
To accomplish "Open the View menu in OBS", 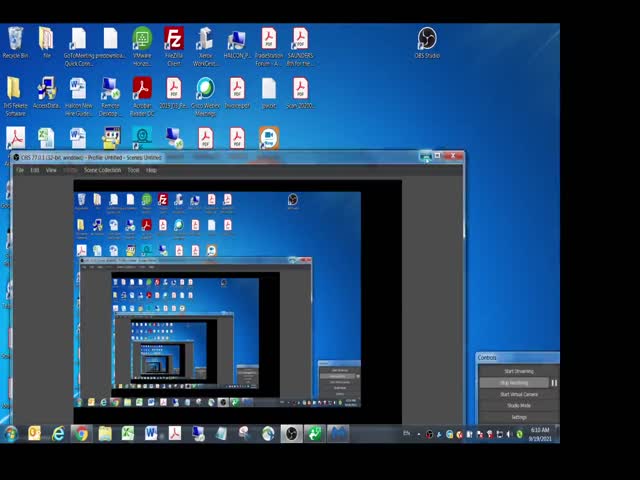I will click(x=51, y=170).
